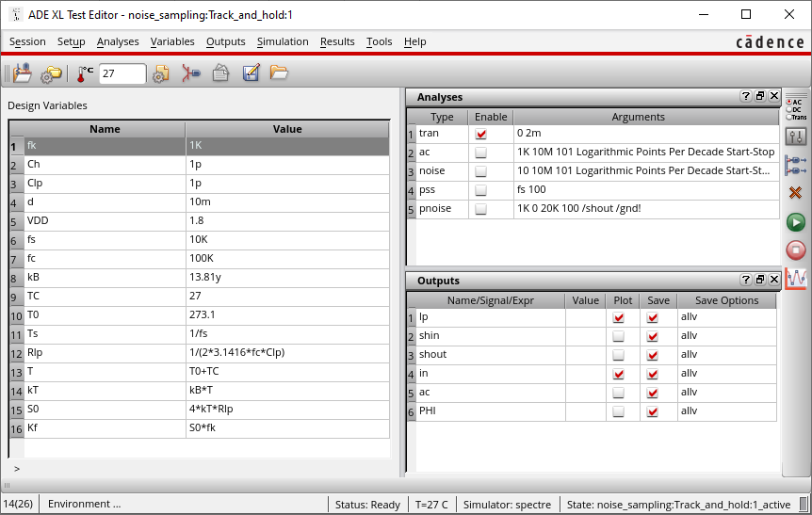Open the Results menu
Image resolution: width=812 pixels, height=515 pixels.
point(337,41)
